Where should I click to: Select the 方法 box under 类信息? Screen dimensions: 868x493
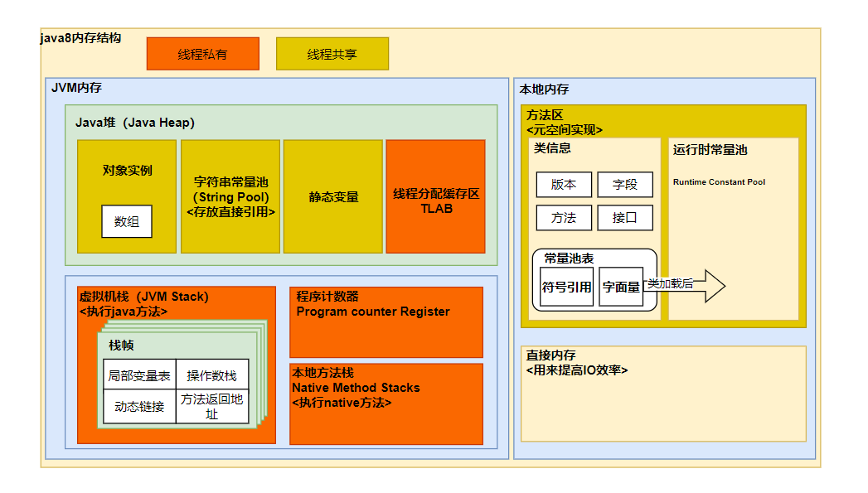click(x=564, y=218)
